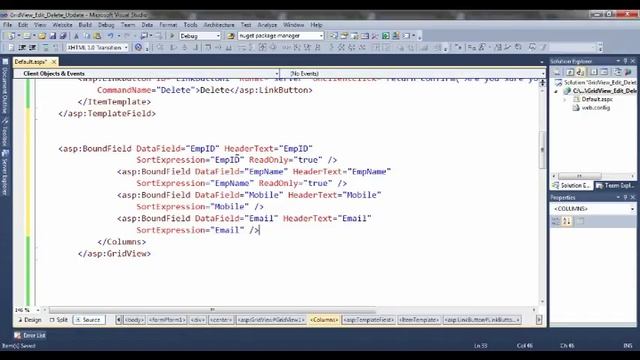Click the Copy icon in toolbar
This screenshot has width=640, height=360.
(87, 36)
